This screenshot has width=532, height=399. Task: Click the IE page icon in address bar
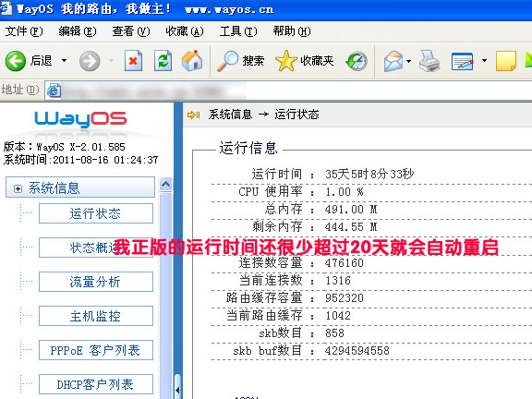click(54, 91)
